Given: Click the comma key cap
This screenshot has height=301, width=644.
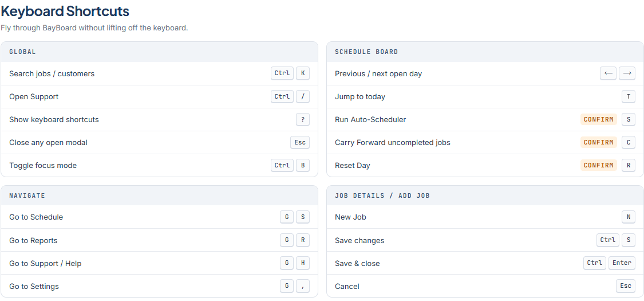Looking at the screenshot, I should click(303, 286).
